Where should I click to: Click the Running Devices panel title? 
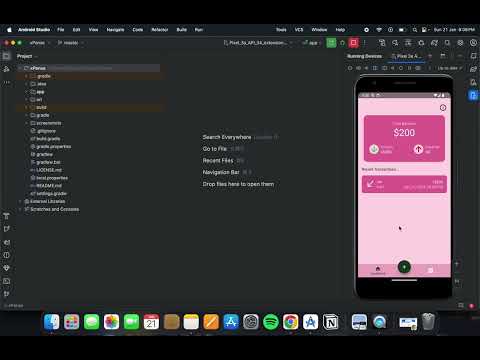(x=364, y=56)
